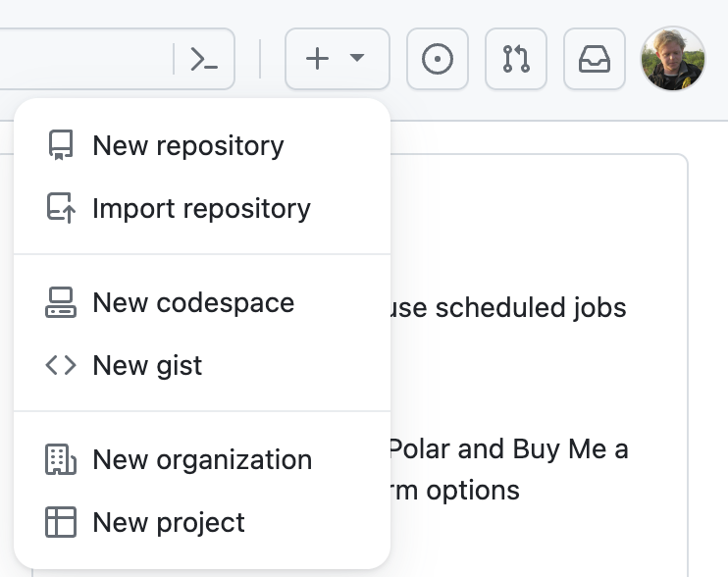Click the import repository upload icon

coord(61,208)
